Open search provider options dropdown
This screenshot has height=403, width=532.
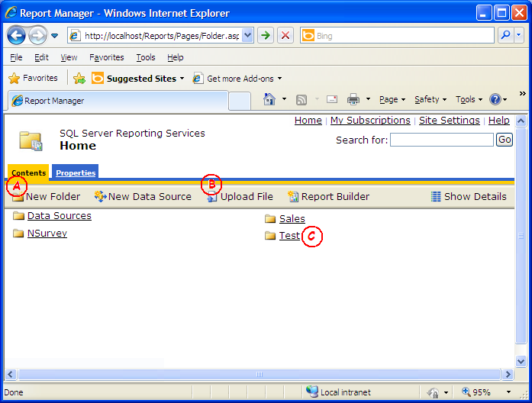point(519,35)
